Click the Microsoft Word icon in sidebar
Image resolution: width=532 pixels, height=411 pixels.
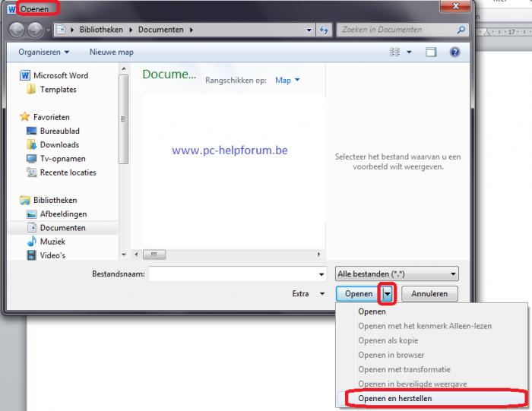tap(25, 75)
